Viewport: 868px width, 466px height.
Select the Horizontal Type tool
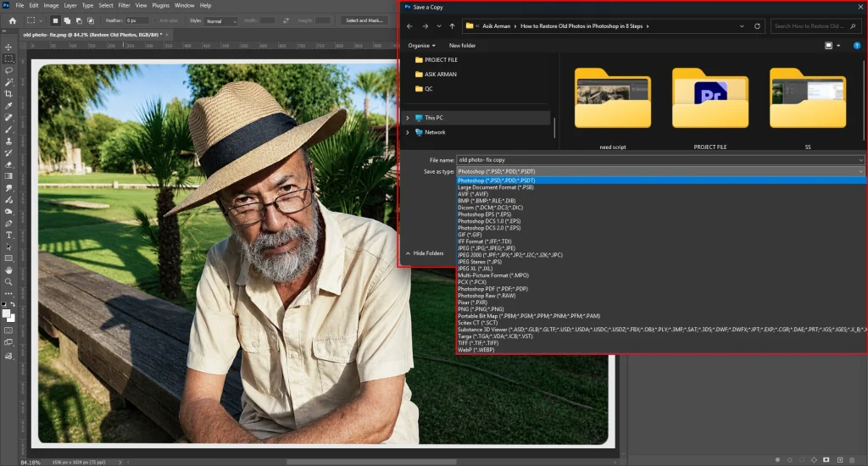(x=8, y=236)
